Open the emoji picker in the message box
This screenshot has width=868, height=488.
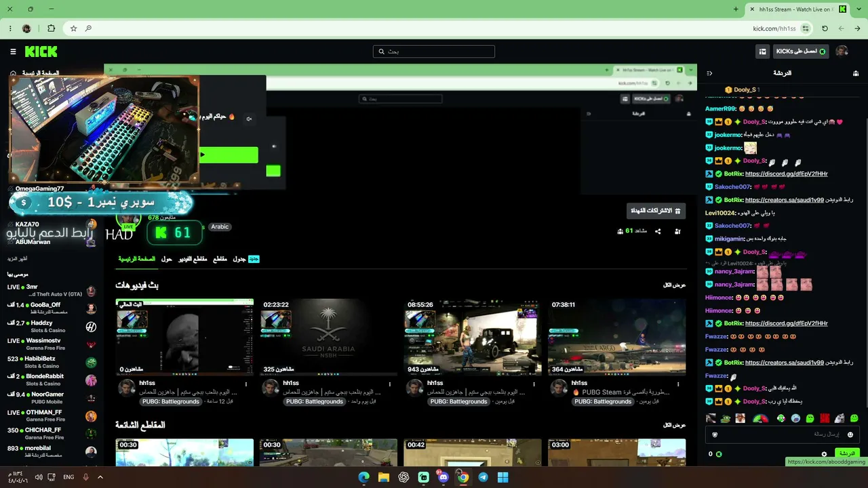point(850,434)
